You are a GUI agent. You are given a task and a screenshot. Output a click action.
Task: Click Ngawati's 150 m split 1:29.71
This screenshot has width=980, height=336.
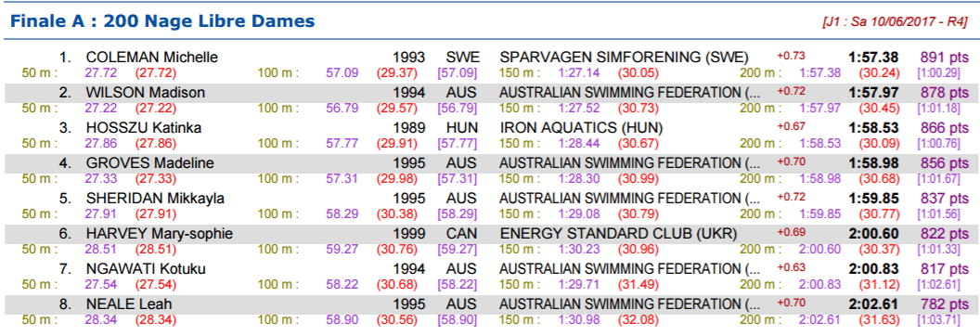[x=579, y=285]
